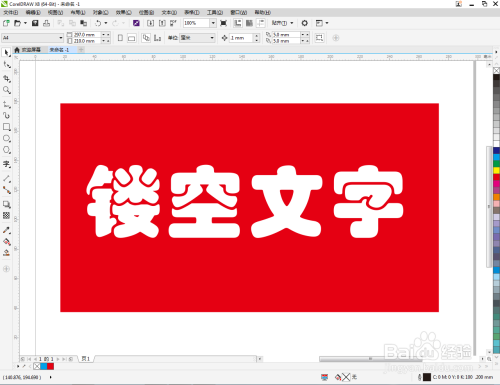Expand the Open button dropdown arrow
This screenshot has height=385, width=500.
point(25,23)
